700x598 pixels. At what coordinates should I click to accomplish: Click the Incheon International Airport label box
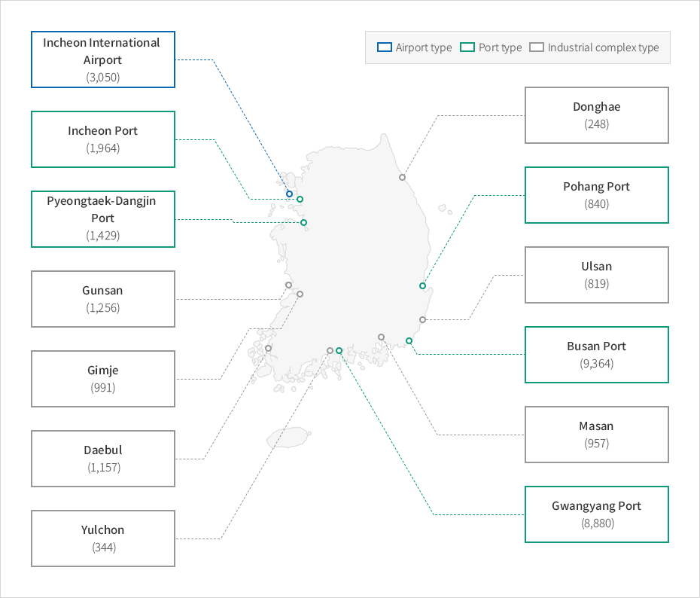click(103, 59)
